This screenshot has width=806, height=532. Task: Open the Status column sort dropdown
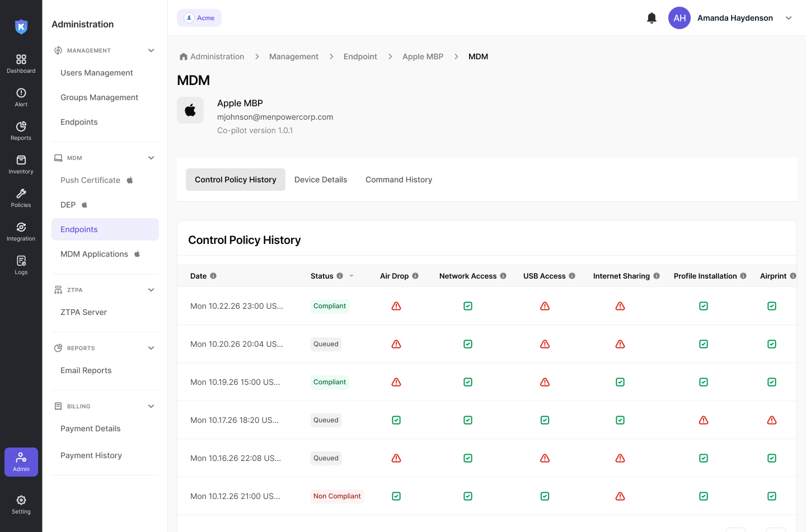352,276
